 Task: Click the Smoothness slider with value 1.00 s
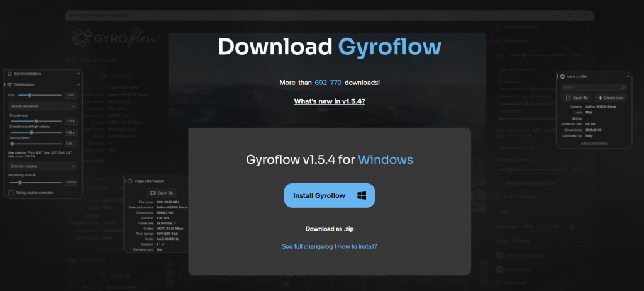[x=36, y=121]
